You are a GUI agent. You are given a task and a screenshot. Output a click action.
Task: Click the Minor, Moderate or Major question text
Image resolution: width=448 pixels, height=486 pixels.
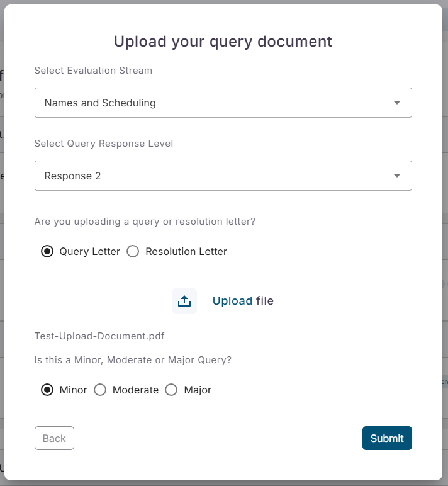pyautogui.click(x=133, y=360)
